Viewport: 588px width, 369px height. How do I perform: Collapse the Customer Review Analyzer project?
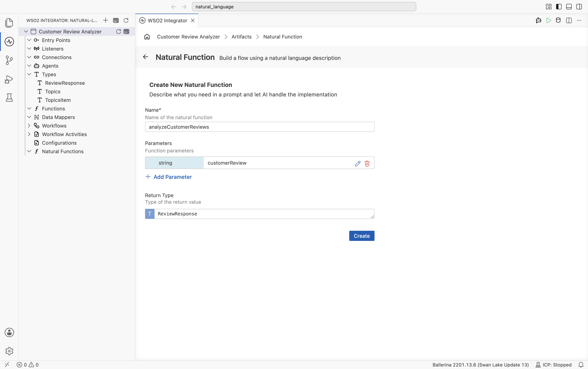click(x=26, y=31)
